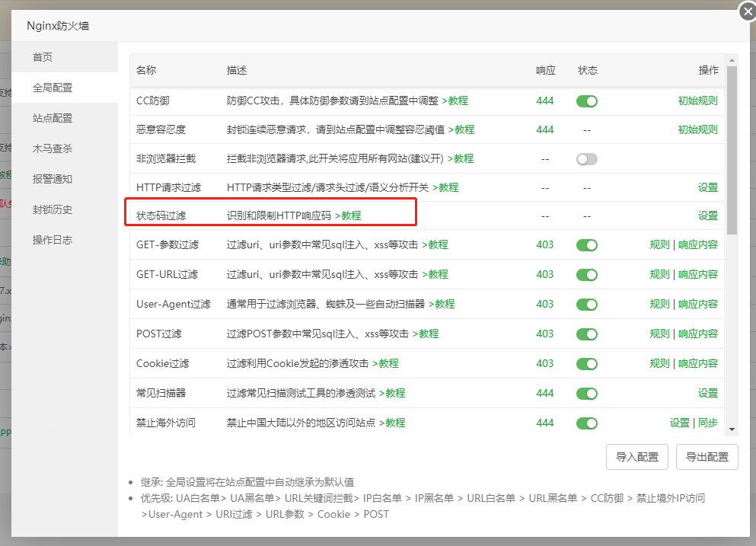Click 444 response value for CC防御
The image size is (756, 546).
pos(545,101)
